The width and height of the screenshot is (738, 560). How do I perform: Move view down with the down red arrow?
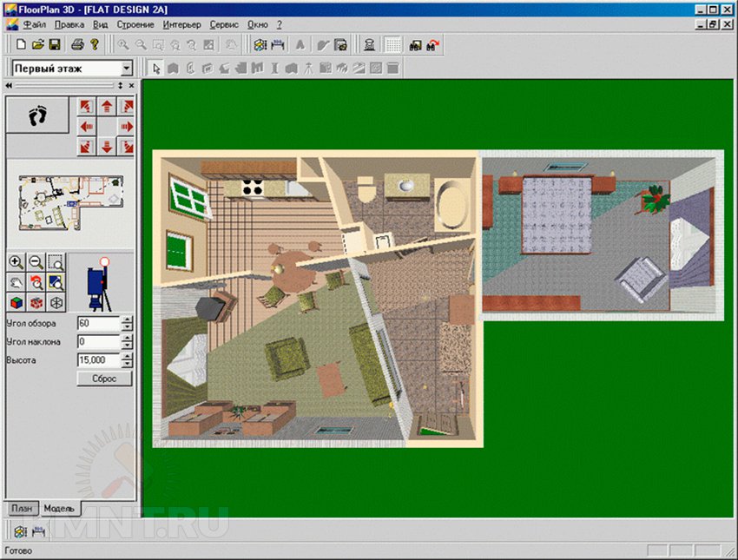tap(105, 144)
